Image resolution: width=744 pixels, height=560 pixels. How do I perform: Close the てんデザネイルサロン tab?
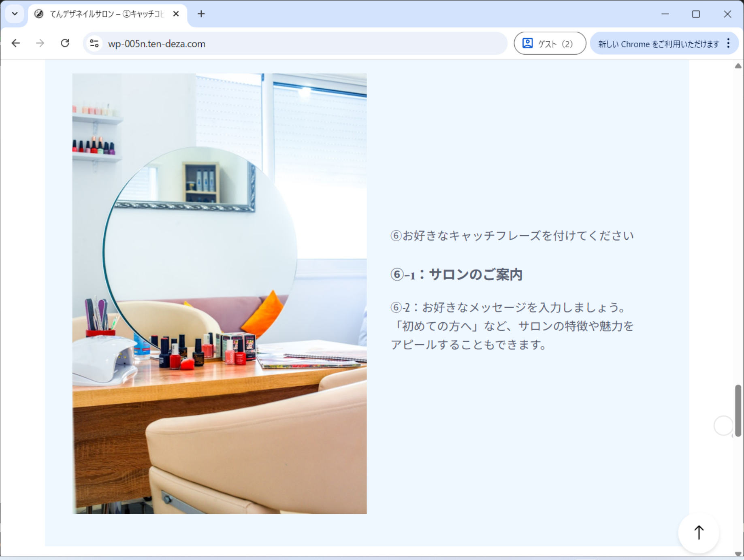tap(176, 14)
